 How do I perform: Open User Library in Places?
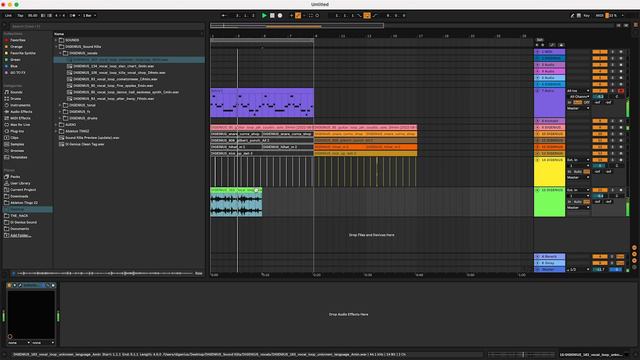click(20, 183)
